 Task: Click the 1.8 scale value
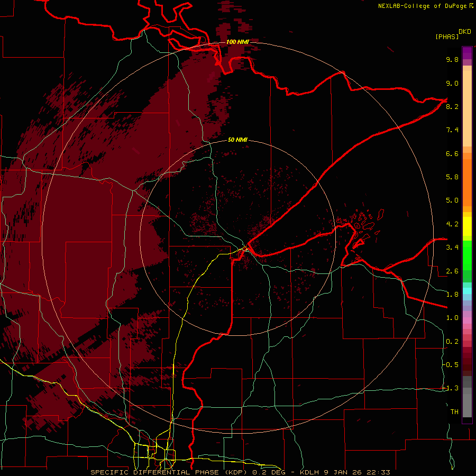click(x=452, y=295)
